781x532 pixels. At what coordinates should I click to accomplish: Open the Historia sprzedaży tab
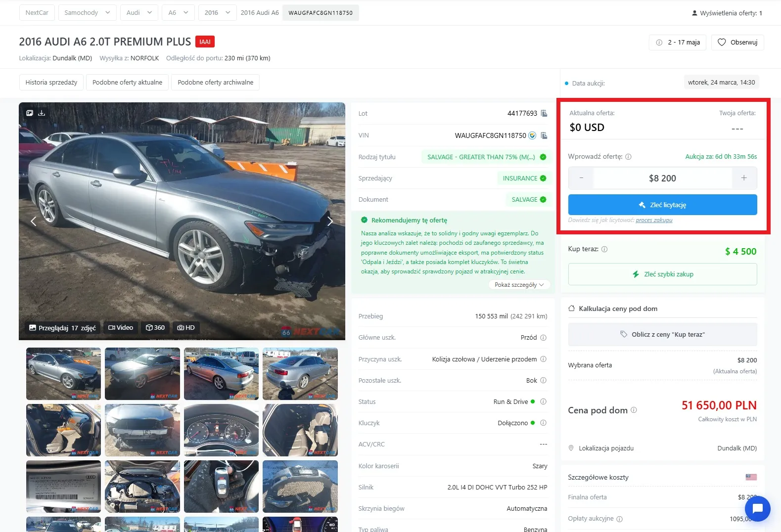51,83
